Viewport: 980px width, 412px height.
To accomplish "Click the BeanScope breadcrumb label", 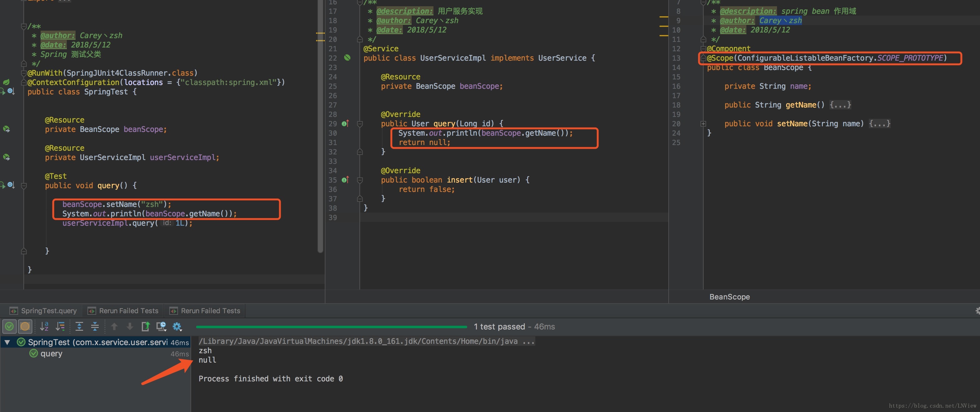I will pyautogui.click(x=729, y=297).
